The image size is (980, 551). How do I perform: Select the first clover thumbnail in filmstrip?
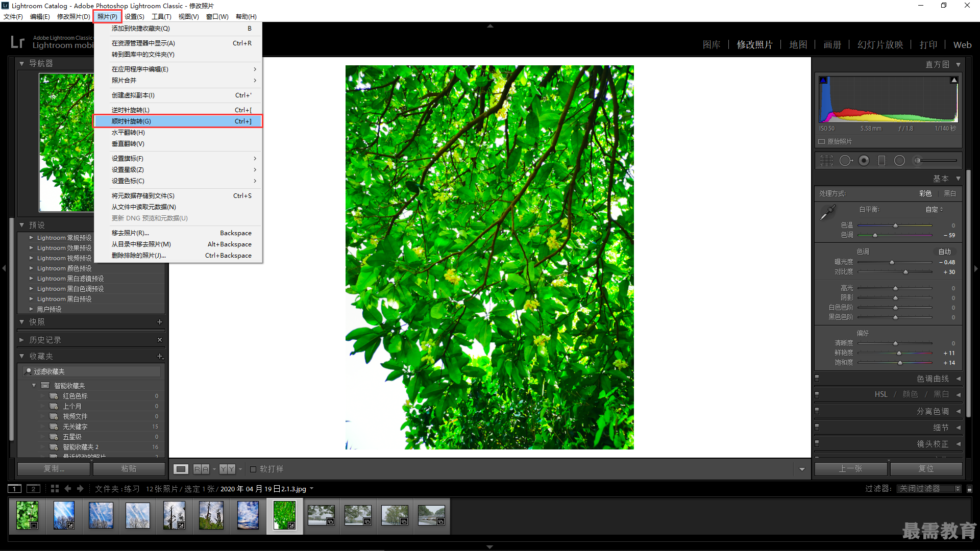[x=28, y=515]
